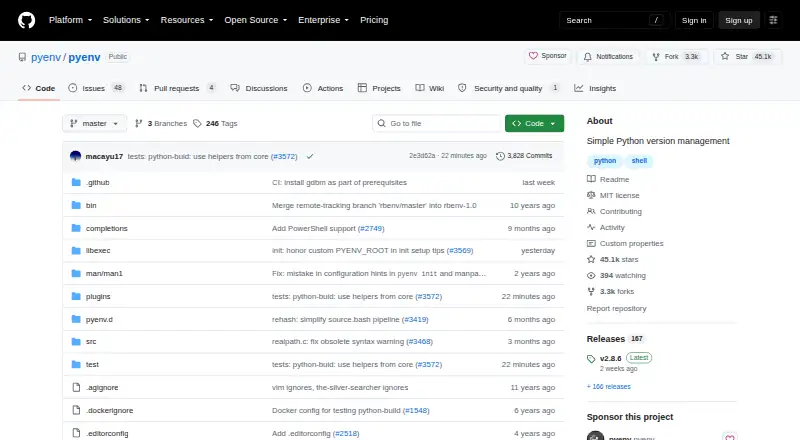The image size is (800, 440).
Task: Open the Actions tab
Action: [323, 88]
